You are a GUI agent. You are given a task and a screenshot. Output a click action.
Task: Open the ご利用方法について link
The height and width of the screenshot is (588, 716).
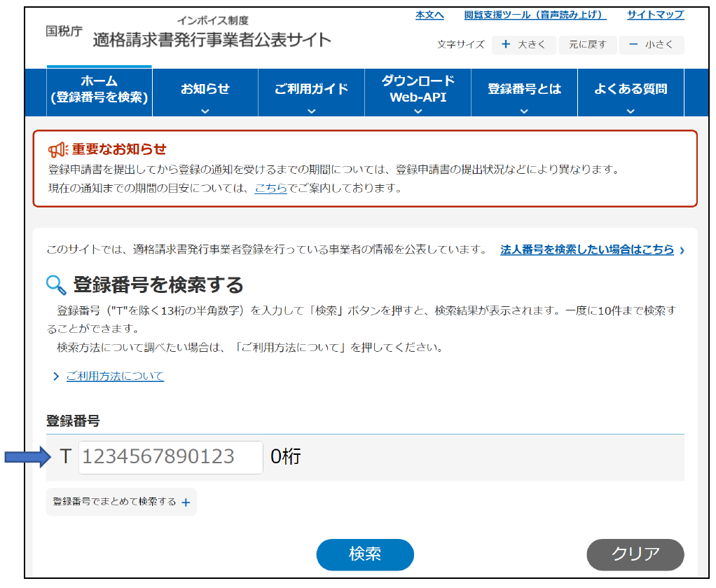click(115, 376)
